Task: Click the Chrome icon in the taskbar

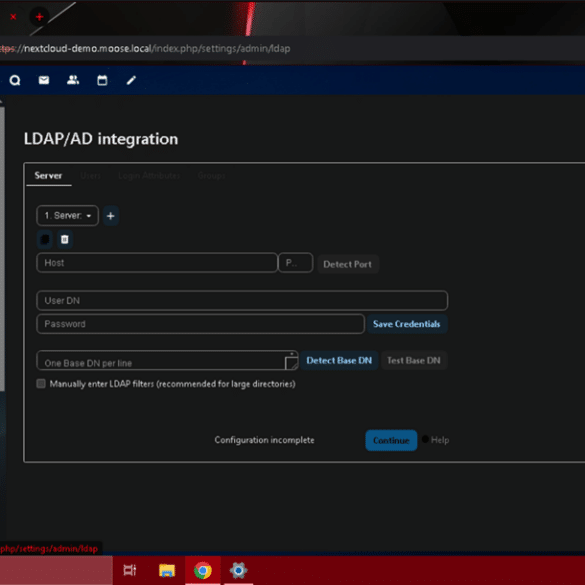Action: [203, 570]
